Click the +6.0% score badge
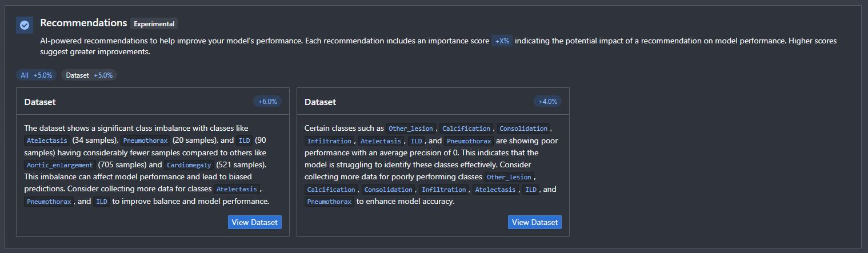The image size is (868, 253). (267, 102)
